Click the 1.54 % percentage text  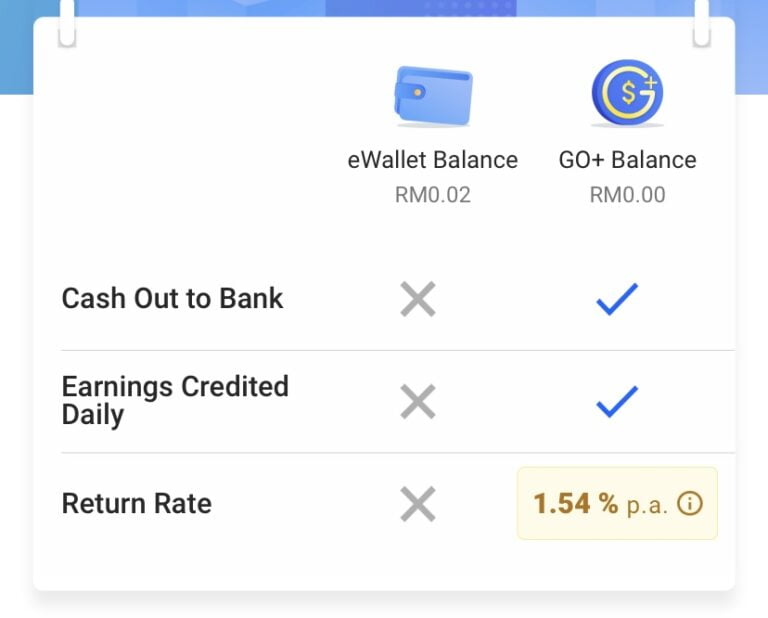(x=575, y=504)
